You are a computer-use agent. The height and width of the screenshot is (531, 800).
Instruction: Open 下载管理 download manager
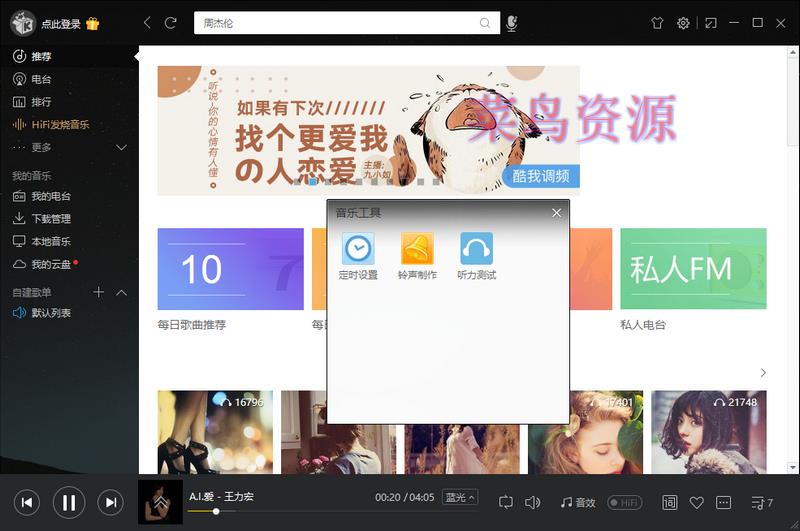pyautogui.click(x=69, y=219)
